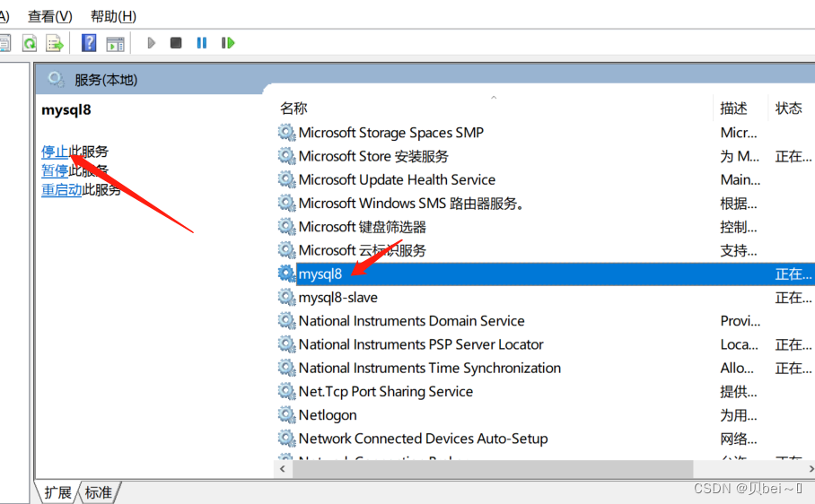Select the Microsoft 键盘筛选器 service
This screenshot has width=815, height=504.
pos(363,226)
